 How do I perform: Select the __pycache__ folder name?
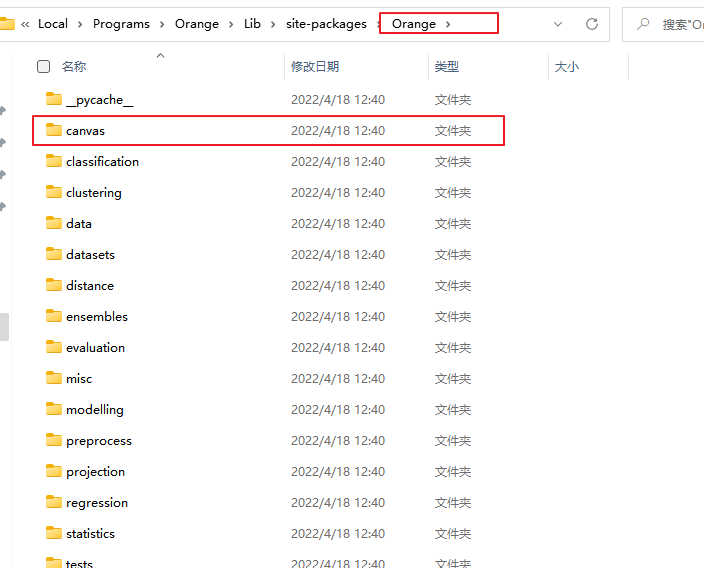[99, 100]
